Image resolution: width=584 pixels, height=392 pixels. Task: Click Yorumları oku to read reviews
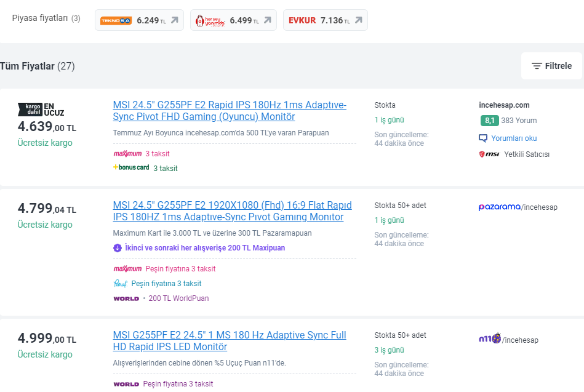tap(514, 138)
